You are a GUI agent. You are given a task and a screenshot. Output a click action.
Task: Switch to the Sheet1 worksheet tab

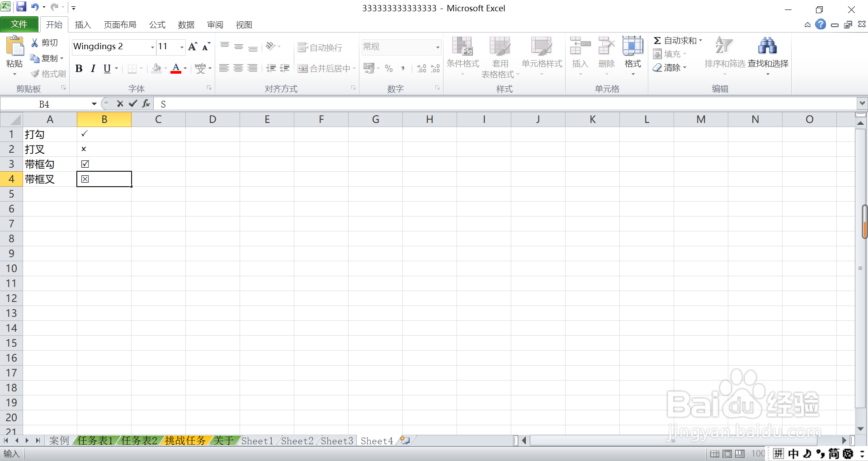[x=257, y=441]
